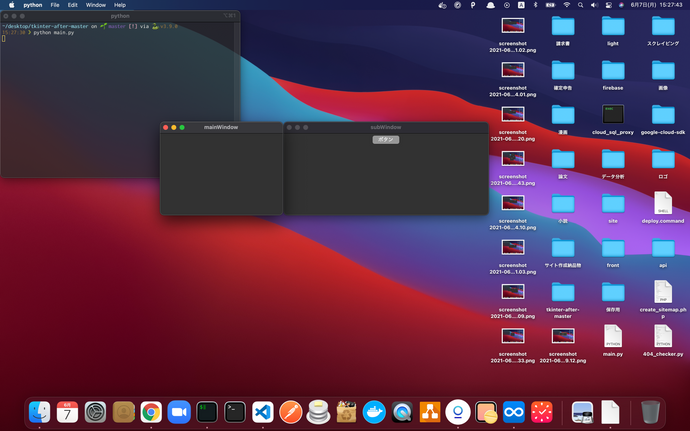Open the blank document stack in Dock

(x=610, y=413)
